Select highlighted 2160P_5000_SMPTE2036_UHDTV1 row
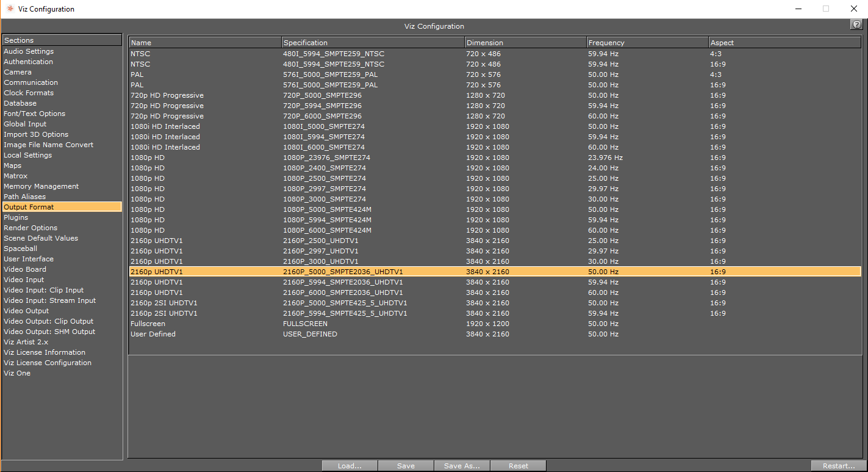Image resolution: width=868 pixels, height=472 pixels. point(495,272)
